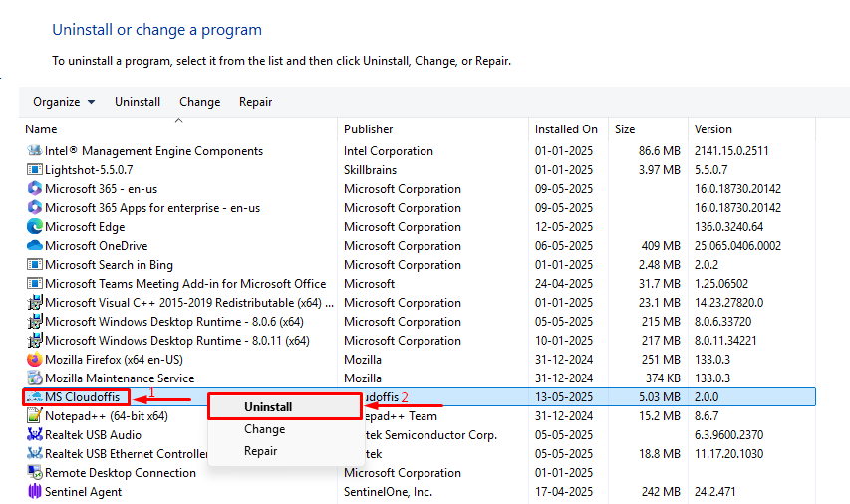Click the Microsoft Search in Bing icon
The image size is (850, 504).
[x=35, y=265]
